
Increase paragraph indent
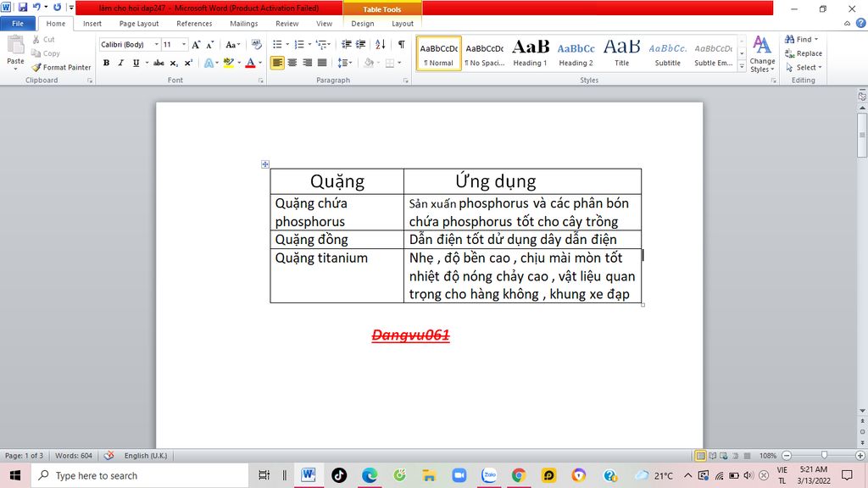(361, 44)
